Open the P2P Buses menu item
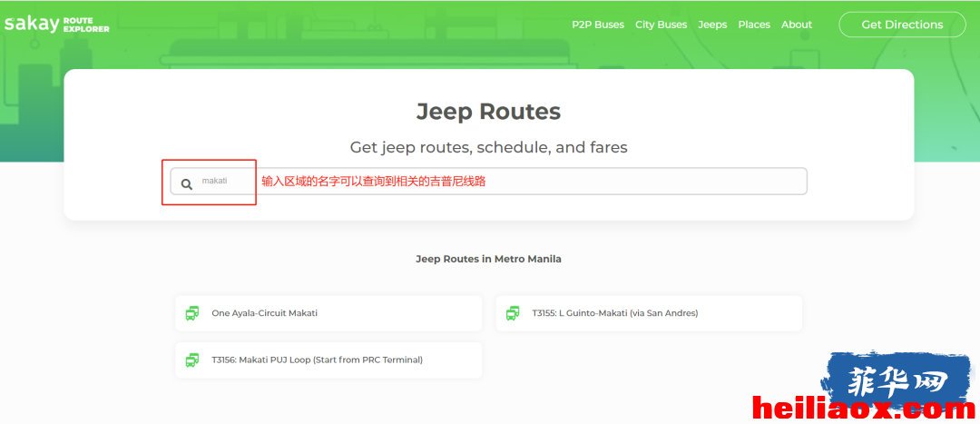 (x=598, y=25)
